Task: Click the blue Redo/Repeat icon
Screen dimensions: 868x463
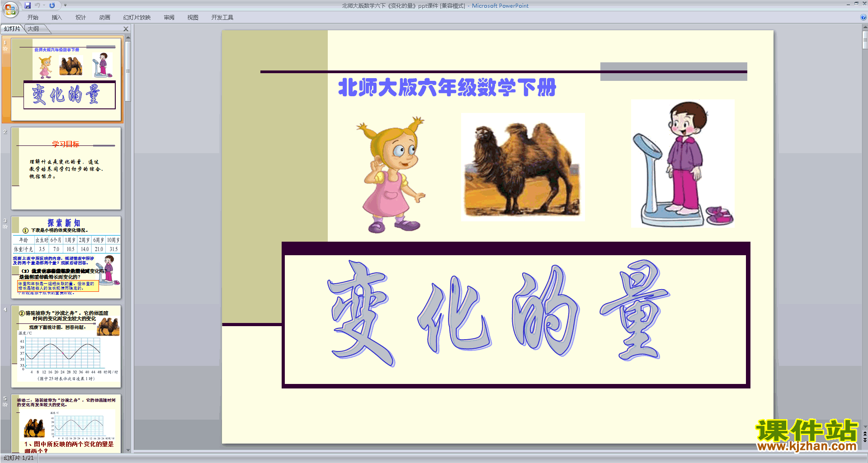Action: click(52, 5)
